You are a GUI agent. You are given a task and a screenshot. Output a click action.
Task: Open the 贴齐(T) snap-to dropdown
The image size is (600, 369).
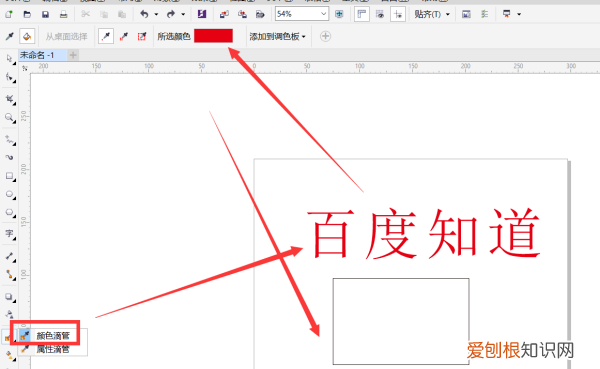click(432, 15)
